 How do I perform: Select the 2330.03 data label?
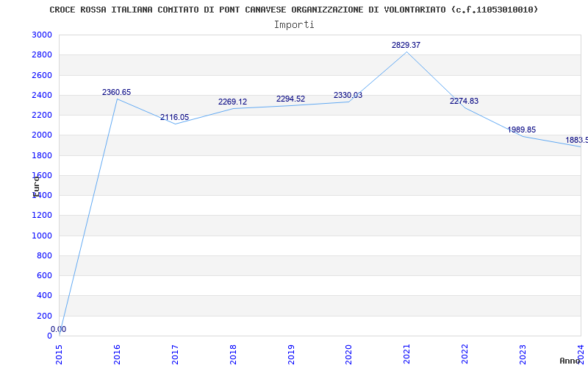(x=348, y=96)
